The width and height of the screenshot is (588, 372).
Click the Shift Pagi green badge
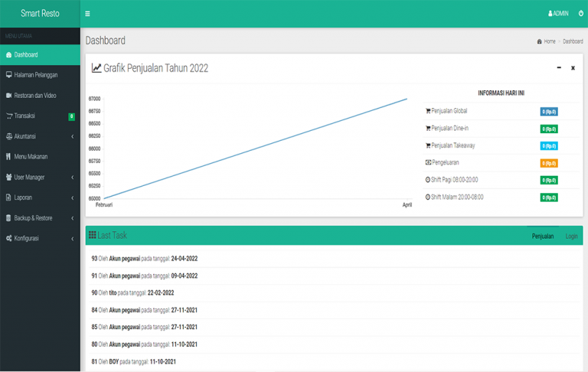(549, 181)
